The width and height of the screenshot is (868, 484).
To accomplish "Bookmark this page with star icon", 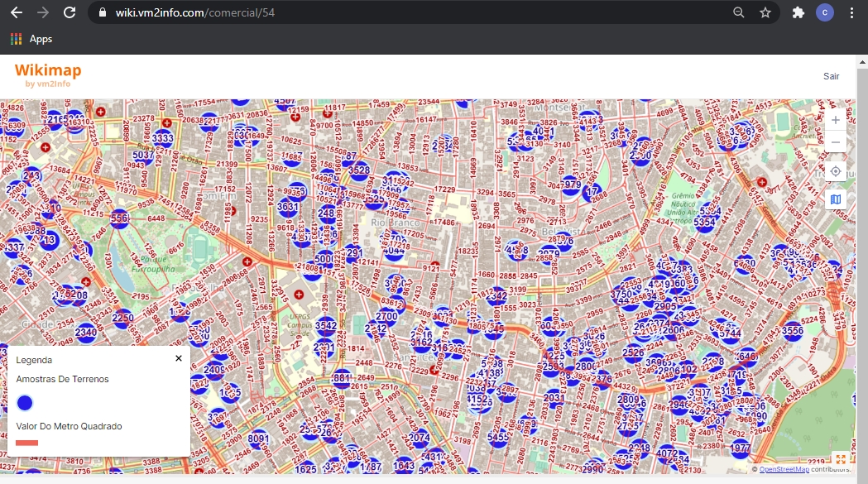I will [x=765, y=12].
